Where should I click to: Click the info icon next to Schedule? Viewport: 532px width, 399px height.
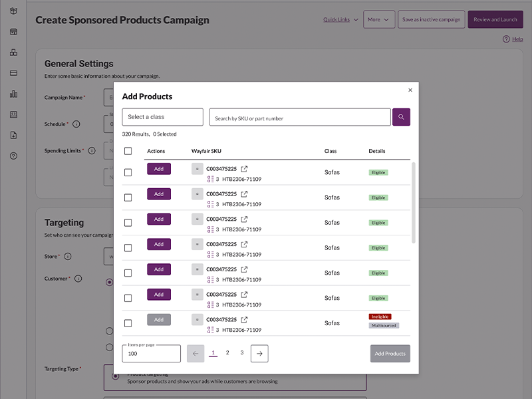pos(76,124)
